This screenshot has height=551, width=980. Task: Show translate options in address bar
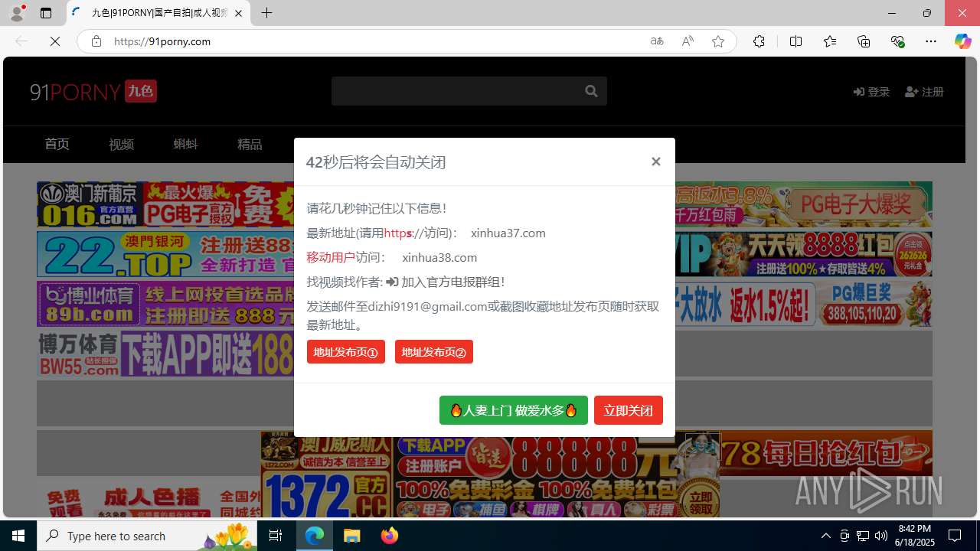pos(657,41)
